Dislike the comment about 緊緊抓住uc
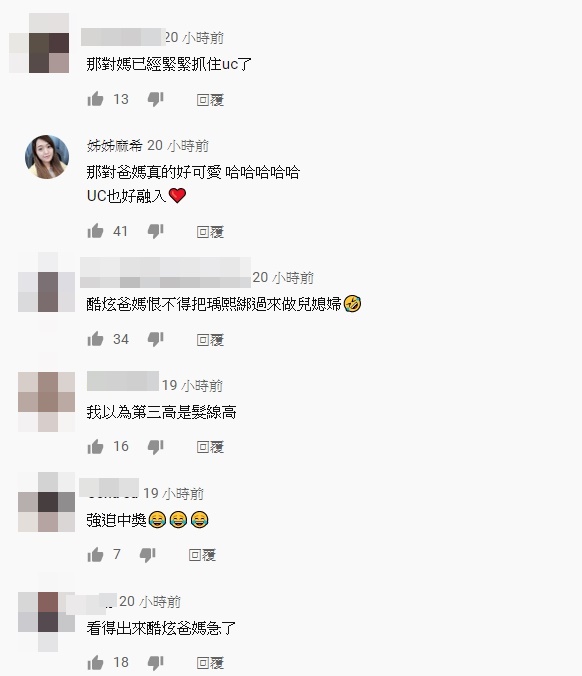582x676 pixels. (x=156, y=100)
